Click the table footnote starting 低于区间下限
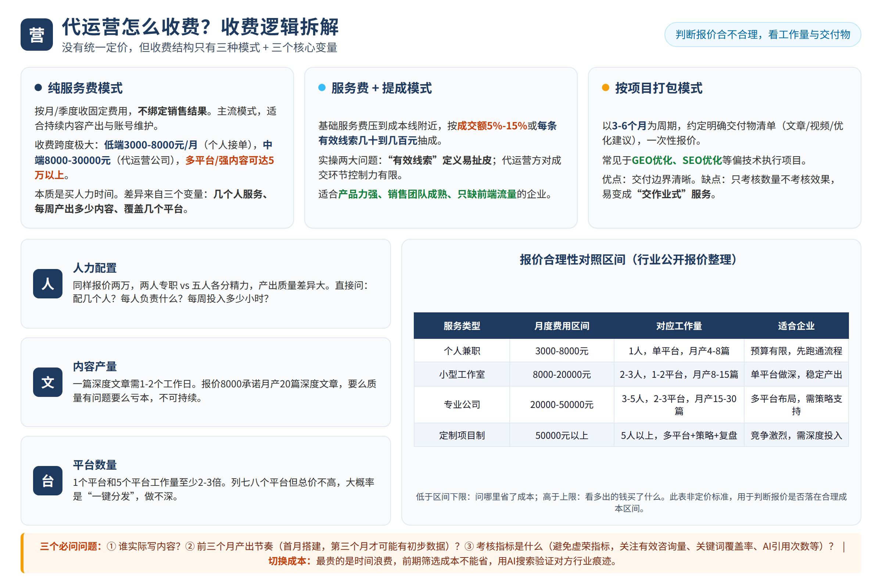 point(631,502)
